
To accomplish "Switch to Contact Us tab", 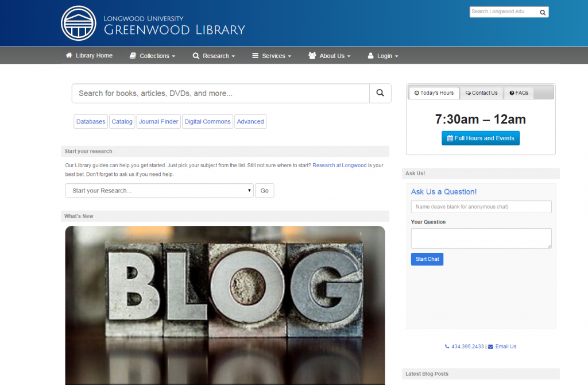I will (482, 93).
